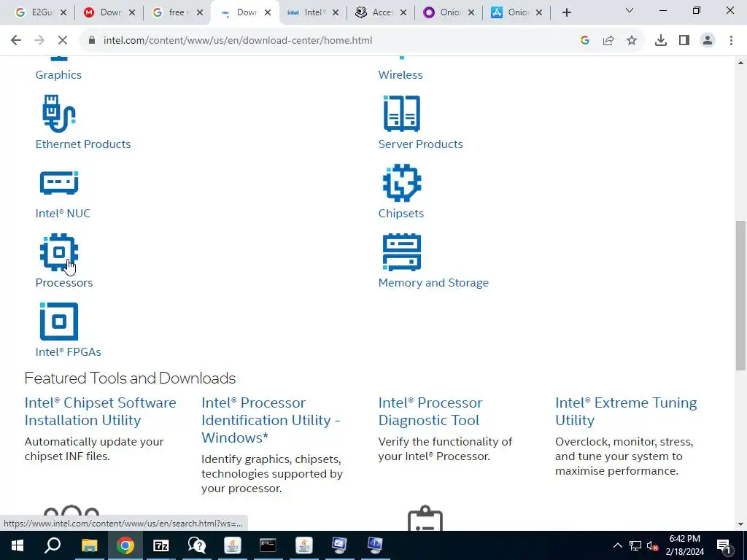
Task: Click the Processors CPU icon
Action: tap(59, 252)
